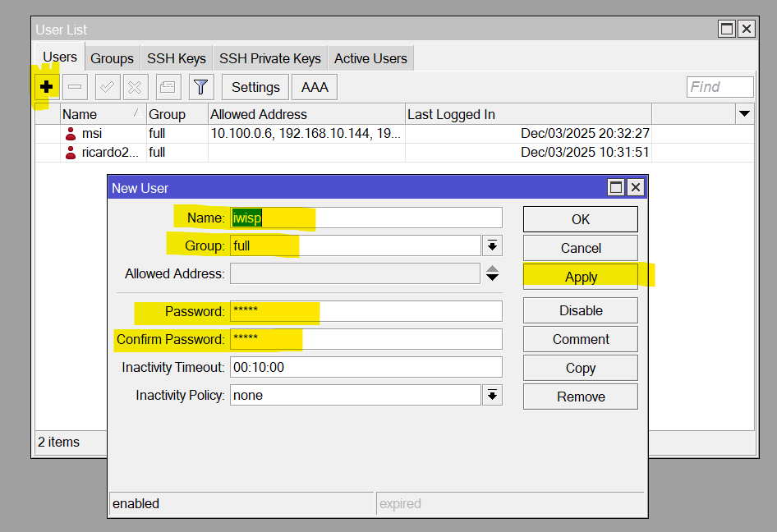Click the minus remove icon in toolbar

(75, 87)
